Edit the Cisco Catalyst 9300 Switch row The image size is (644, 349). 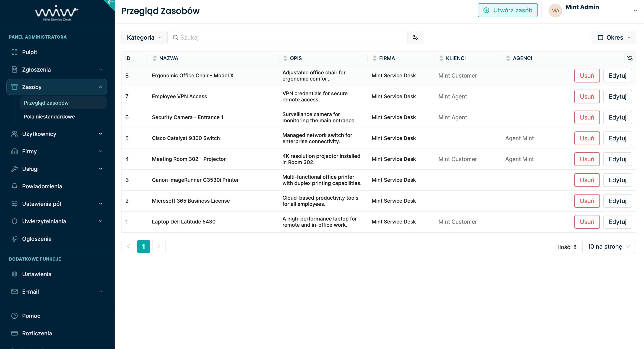[x=617, y=138]
